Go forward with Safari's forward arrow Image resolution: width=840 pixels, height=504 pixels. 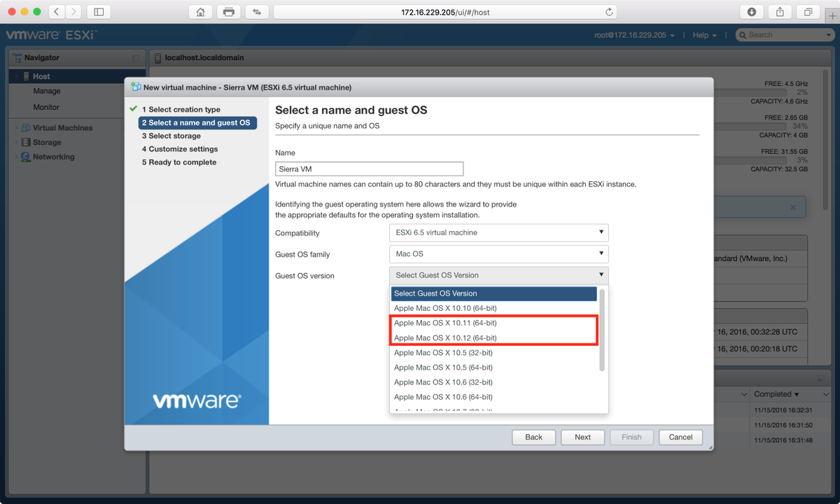coord(73,12)
